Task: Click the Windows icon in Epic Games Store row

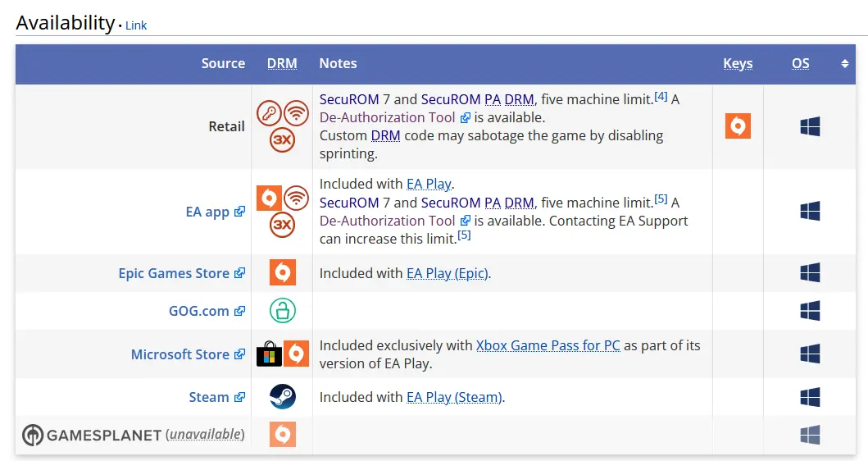Action: coord(810,272)
